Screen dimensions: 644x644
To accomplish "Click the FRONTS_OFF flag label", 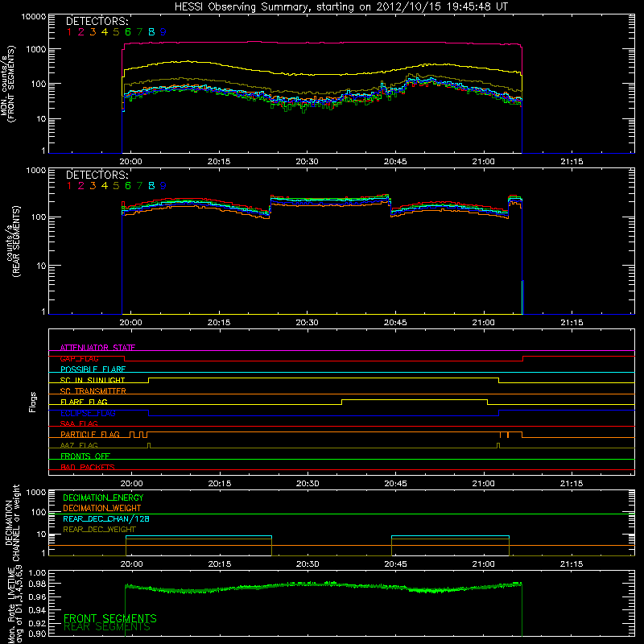I will coord(85,456).
